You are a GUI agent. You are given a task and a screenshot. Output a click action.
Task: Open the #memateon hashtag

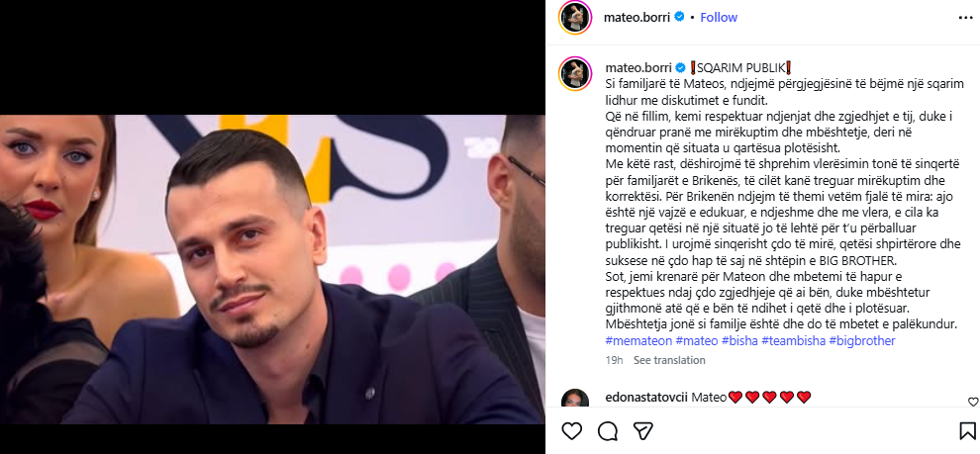coord(638,341)
